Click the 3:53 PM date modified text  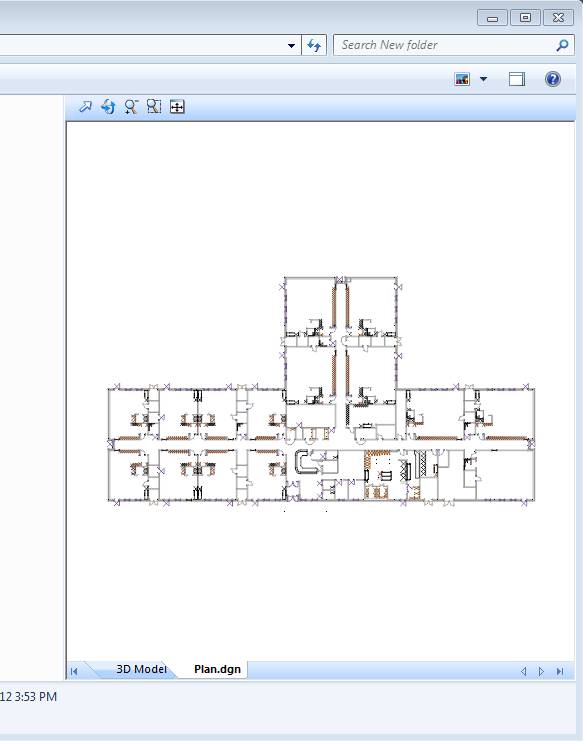pos(29,697)
